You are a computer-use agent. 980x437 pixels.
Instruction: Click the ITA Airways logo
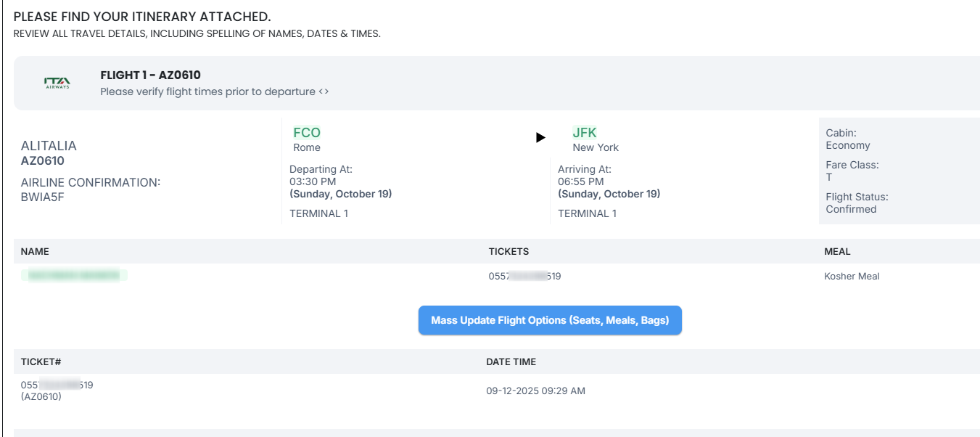click(x=57, y=83)
